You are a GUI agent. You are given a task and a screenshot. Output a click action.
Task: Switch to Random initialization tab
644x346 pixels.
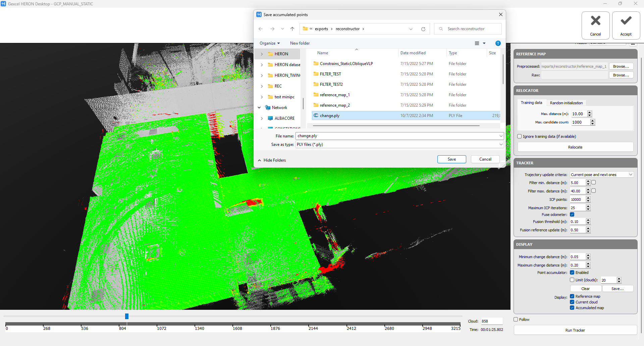[x=566, y=103]
